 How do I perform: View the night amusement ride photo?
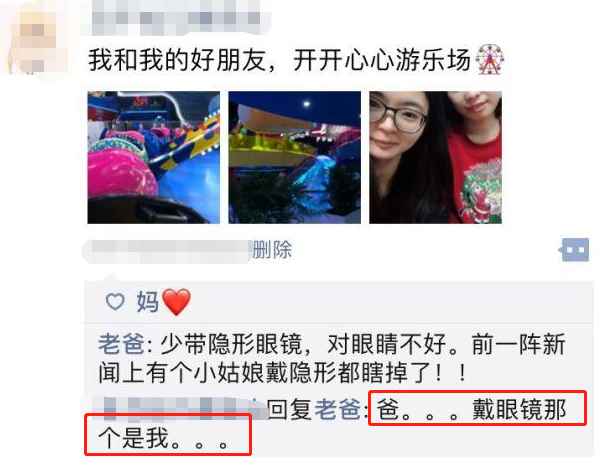point(295,158)
